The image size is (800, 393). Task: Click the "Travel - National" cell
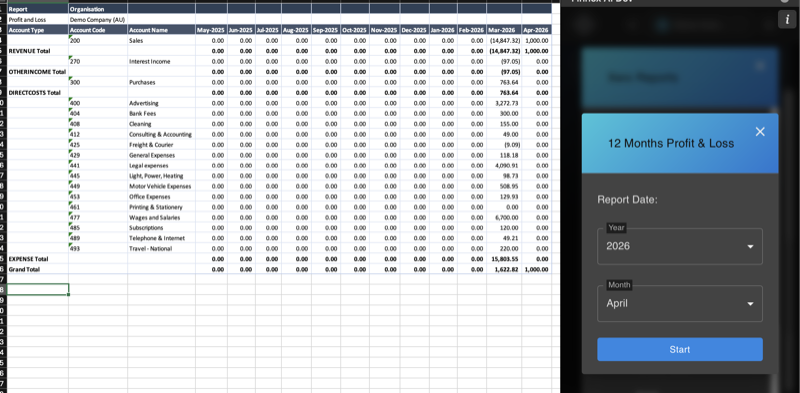point(161,249)
